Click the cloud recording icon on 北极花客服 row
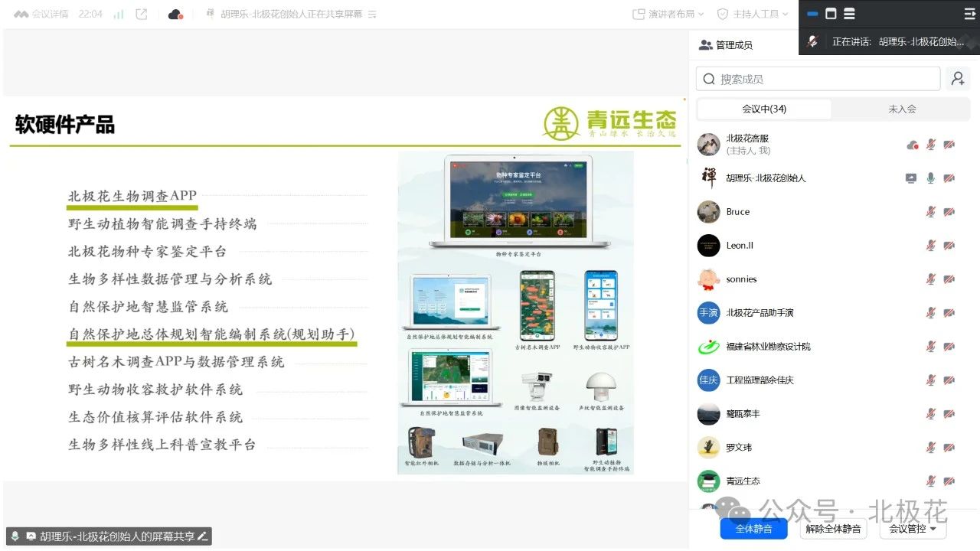 [912, 145]
